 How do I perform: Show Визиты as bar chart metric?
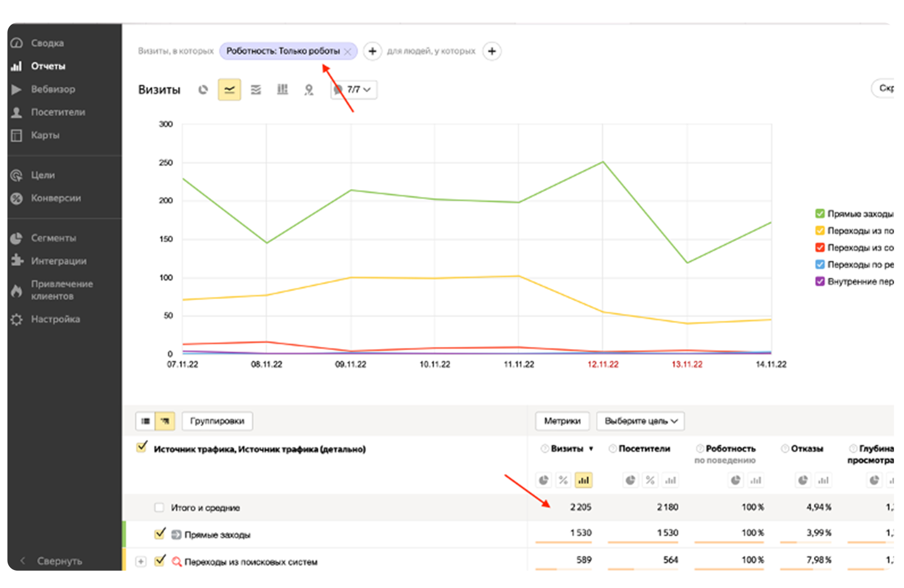coord(583,480)
